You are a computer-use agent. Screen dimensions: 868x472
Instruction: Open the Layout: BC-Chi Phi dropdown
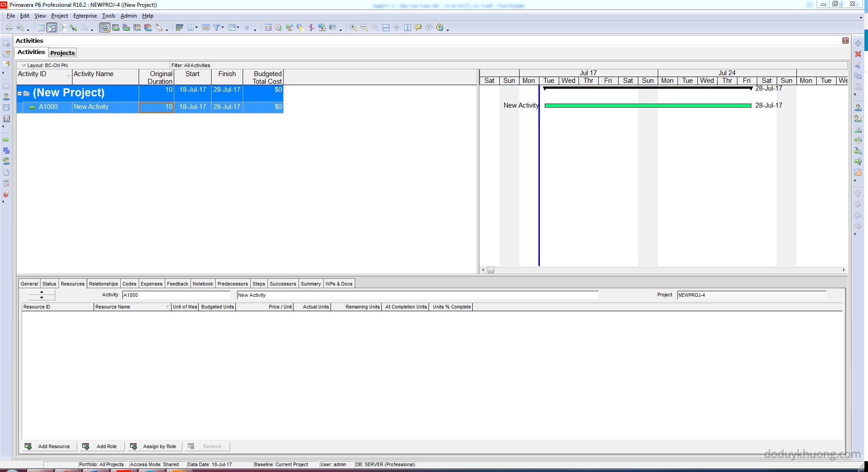[x=24, y=65]
